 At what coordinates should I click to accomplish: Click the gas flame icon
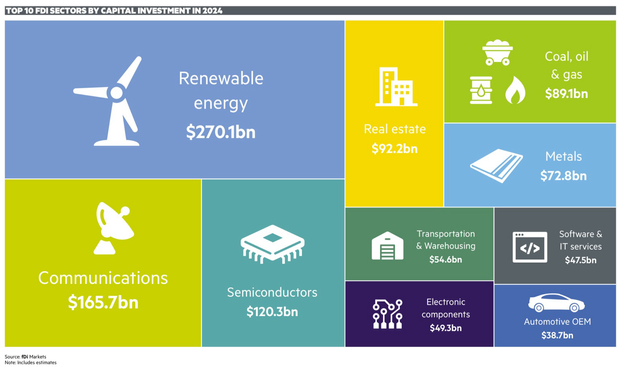pos(515,90)
